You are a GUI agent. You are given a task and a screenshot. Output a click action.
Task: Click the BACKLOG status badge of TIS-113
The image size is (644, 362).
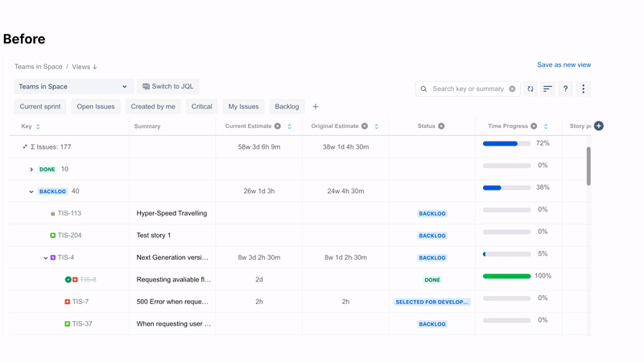click(x=432, y=213)
